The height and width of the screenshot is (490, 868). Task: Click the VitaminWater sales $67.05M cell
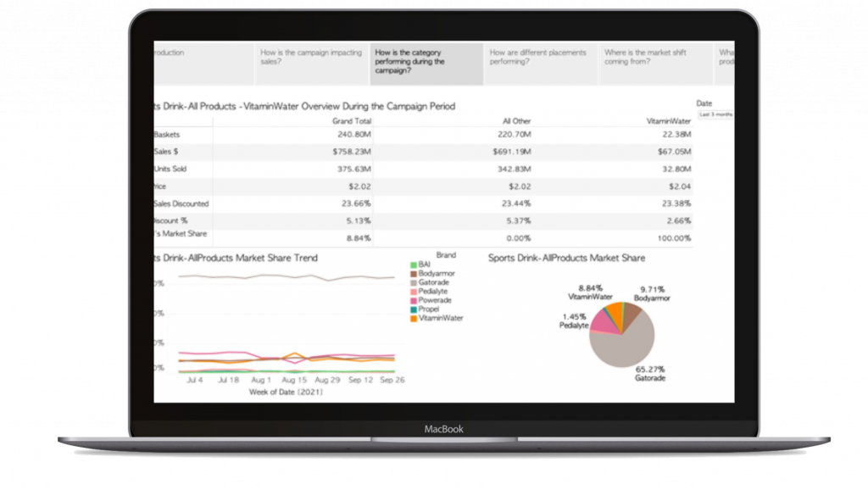pyautogui.click(x=674, y=152)
